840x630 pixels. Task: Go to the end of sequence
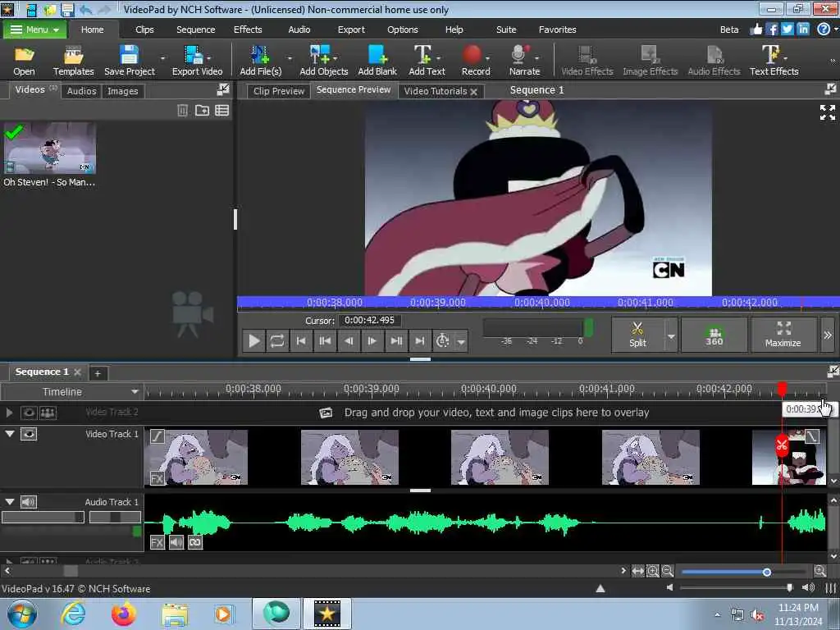click(419, 340)
